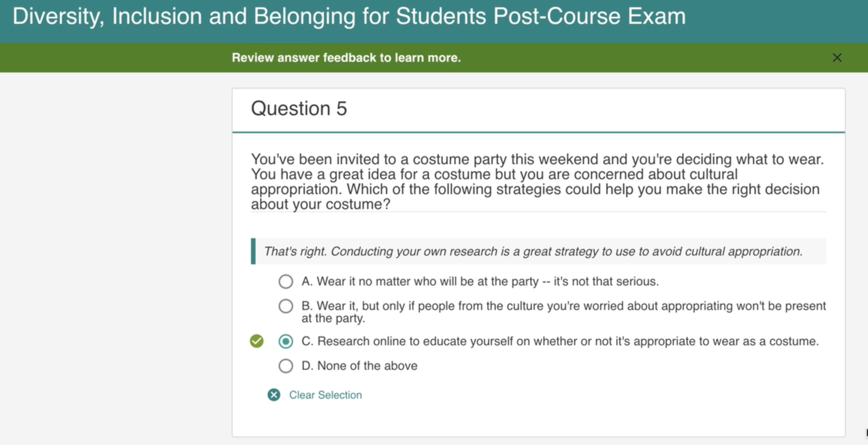Pick the 'None of the above' radio button

(x=285, y=366)
